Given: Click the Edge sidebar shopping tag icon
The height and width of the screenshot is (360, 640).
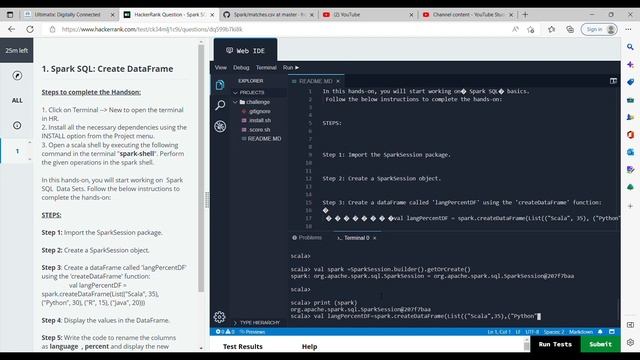Looking at the screenshot, I should [x=630, y=82].
